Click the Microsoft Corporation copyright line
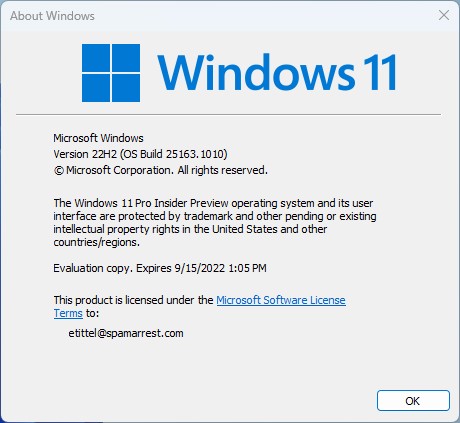The width and height of the screenshot is (460, 423). 160,170
